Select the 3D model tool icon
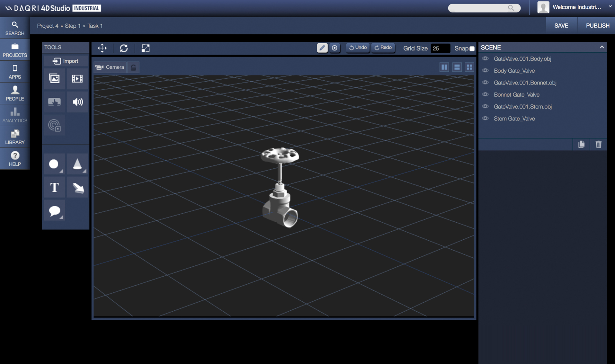The height and width of the screenshot is (364, 615). tap(54, 102)
